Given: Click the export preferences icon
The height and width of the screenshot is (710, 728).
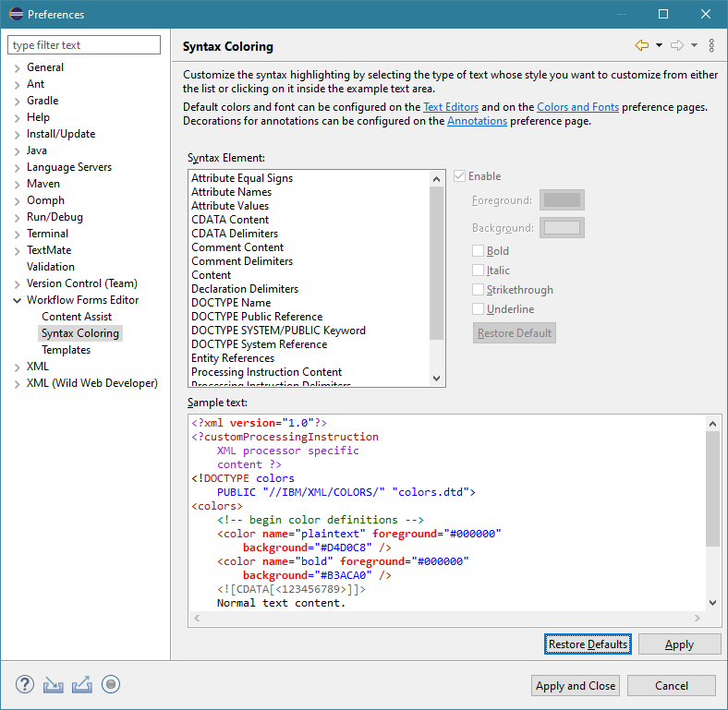Looking at the screenshot, I should click(x=82, y=684).
